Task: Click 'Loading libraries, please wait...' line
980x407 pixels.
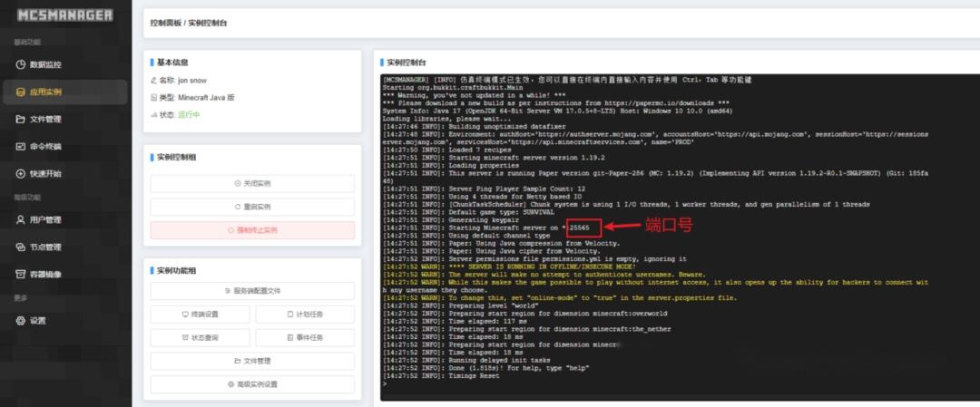Action: point(446,119)
